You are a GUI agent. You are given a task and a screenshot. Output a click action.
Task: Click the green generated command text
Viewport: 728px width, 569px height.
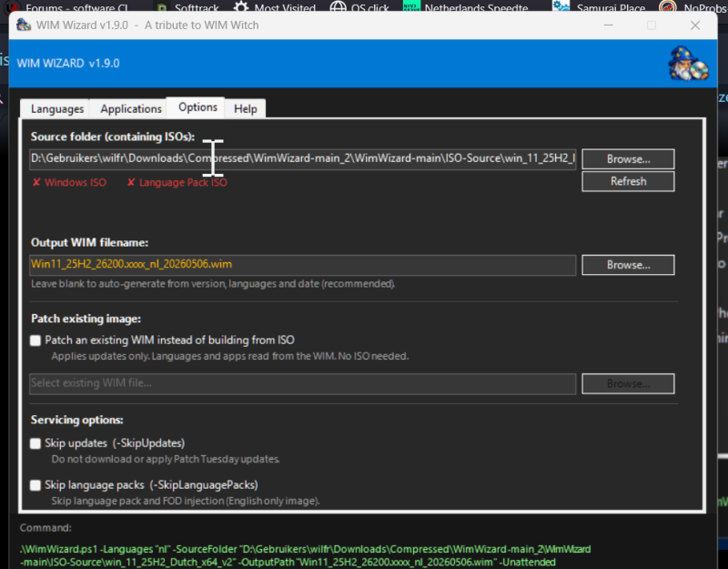(x=306, y=555)
